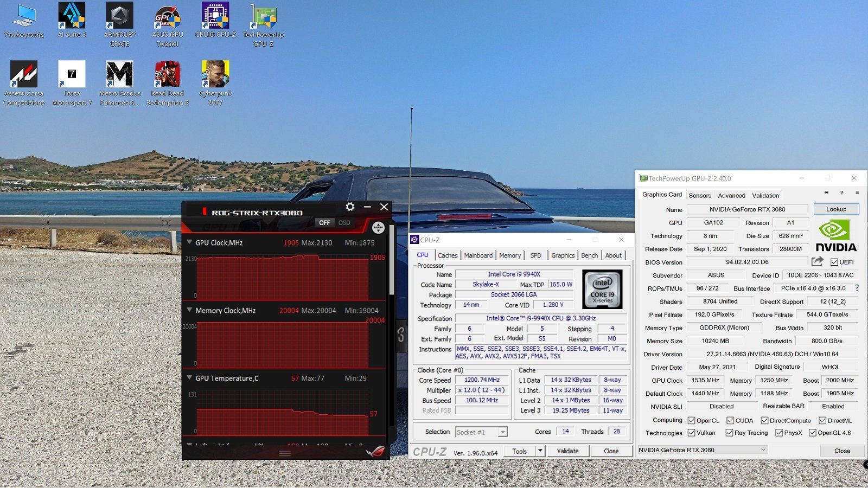
Task: Click the GPU-Z refresh icon
Action: (842, 192)
